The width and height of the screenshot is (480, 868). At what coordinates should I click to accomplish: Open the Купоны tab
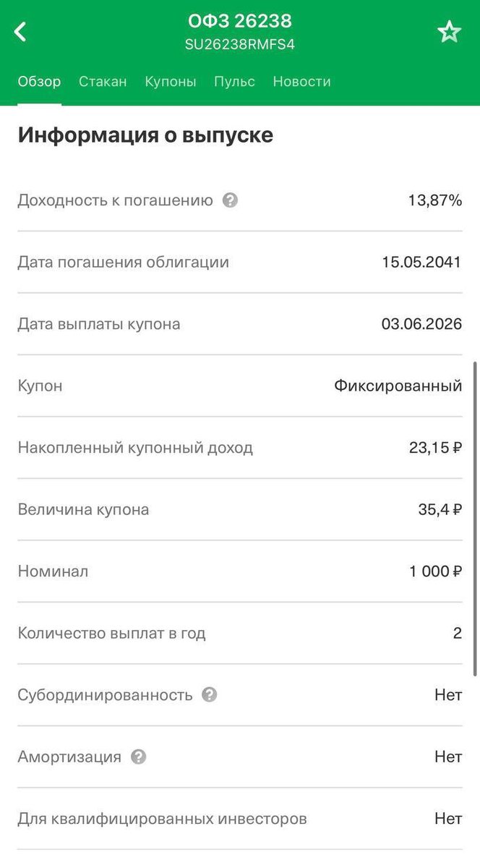click(171, 81)
